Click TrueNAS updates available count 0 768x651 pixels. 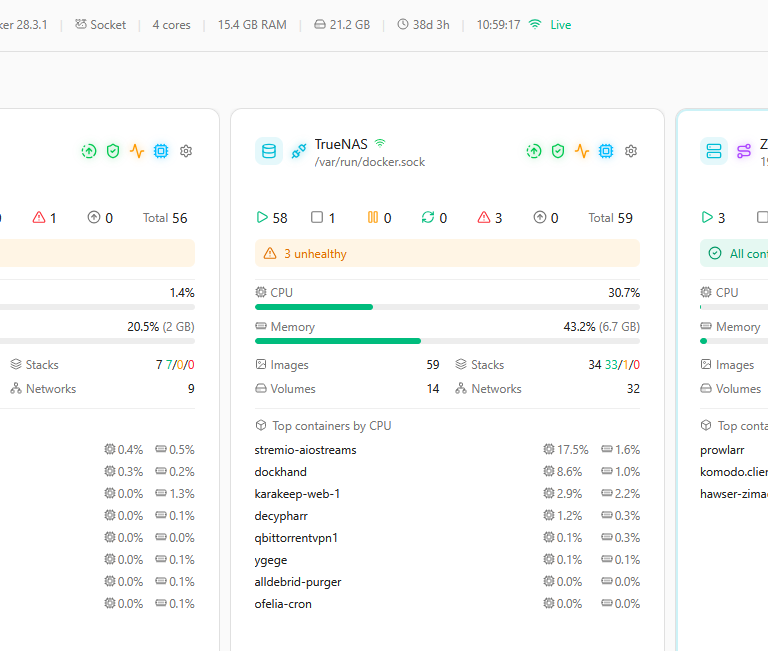(x=546, y=217)
